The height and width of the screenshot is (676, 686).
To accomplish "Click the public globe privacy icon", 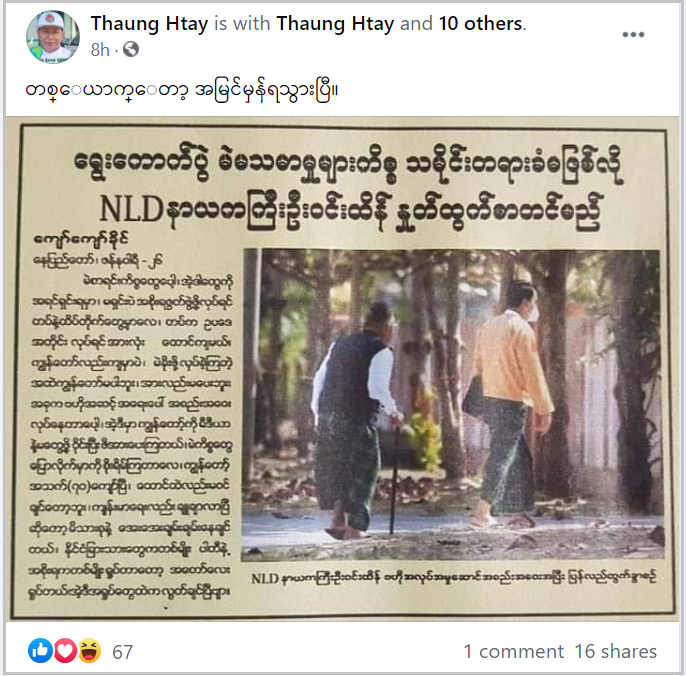I will [131, 50].
